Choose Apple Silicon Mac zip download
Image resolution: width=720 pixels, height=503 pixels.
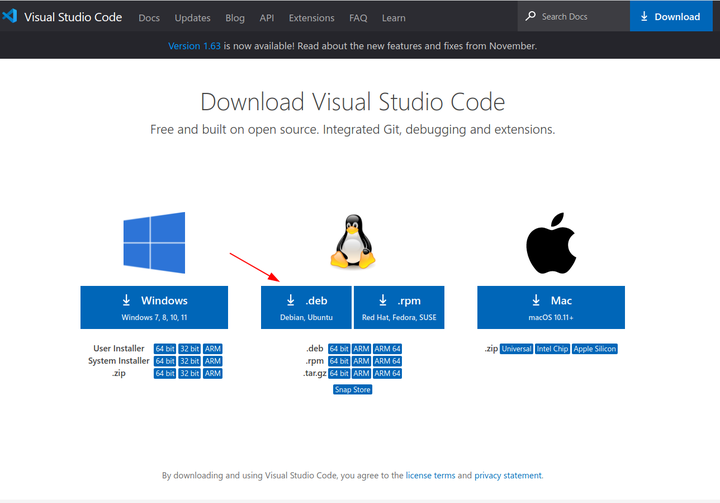pyautogui.click(x=595, y=349)
